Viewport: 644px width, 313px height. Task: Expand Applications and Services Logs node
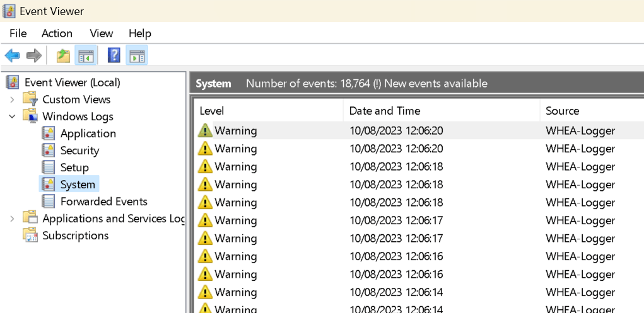point(13,219)
